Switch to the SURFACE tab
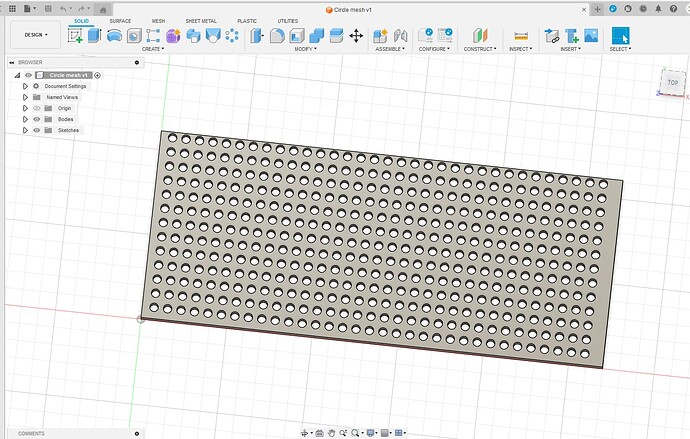Image resolution: width=690 pixels, height=439 pixels. click(x=120, y=21)
